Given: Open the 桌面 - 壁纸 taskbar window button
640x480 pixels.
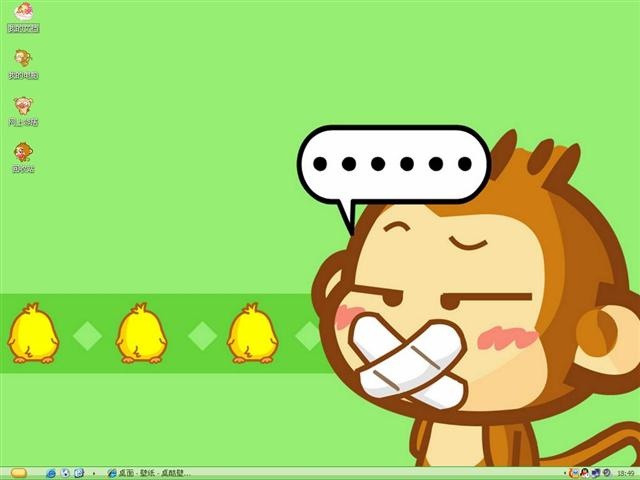Looking at the screenshot, I should (x=149, y=473).
